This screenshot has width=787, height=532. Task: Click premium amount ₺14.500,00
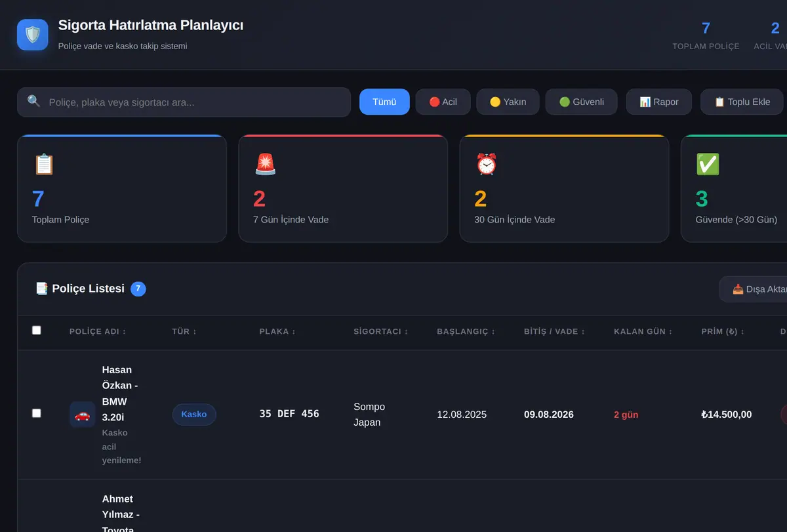pos(727,415)
